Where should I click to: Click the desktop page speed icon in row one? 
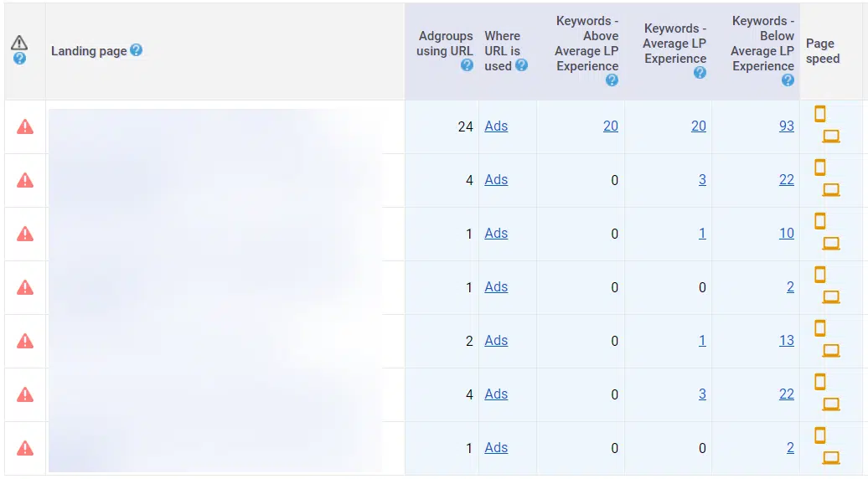(831, 136)
